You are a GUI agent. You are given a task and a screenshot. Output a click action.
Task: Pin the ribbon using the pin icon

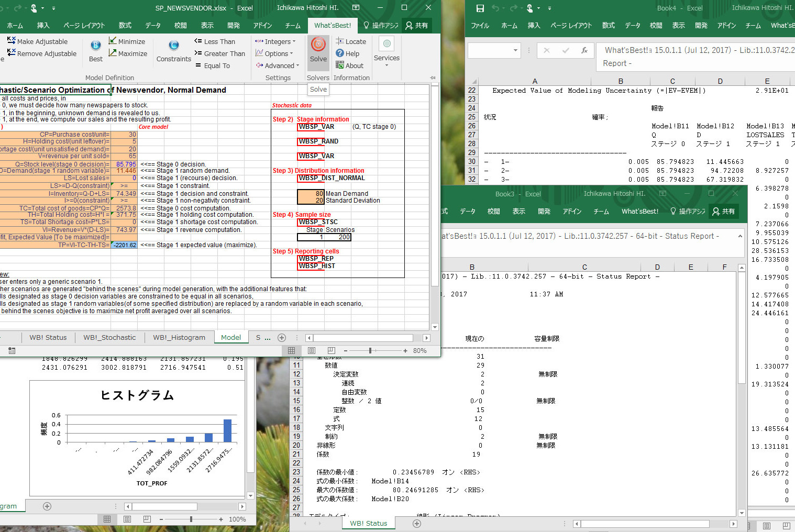pyautogui.click(x=433, y=77)
